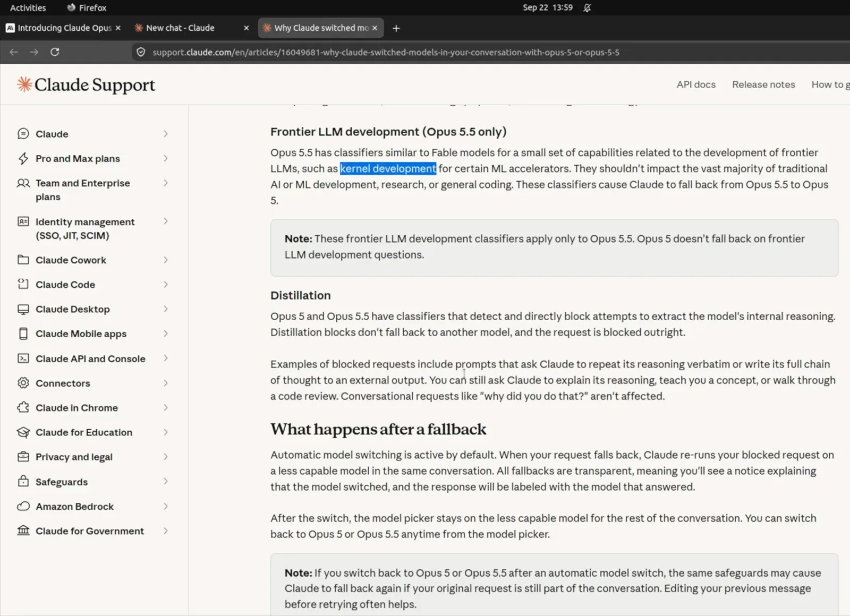
Task: Click the Claude Cowork folder icon
Action: (x=23, y=260)
